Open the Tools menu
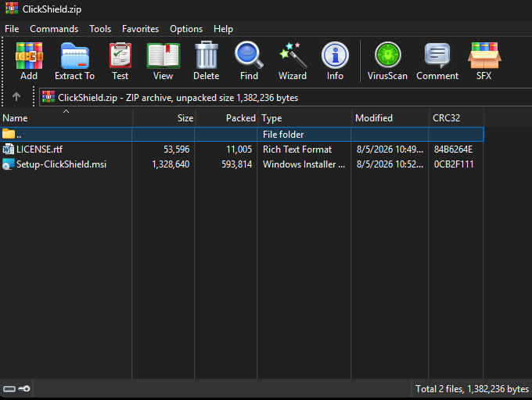The width and height of the screenshot is (532, 400). tap(100, 29)
